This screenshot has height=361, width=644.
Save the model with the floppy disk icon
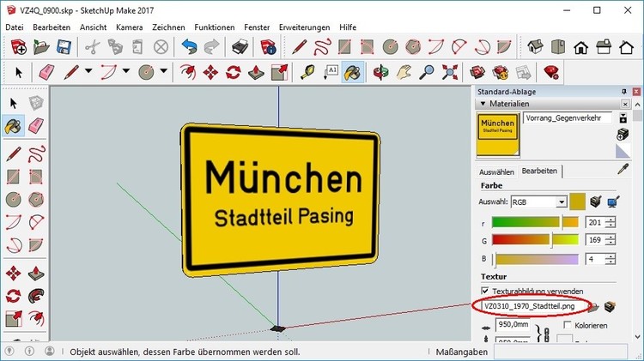pyautogui.click(x=64, y=47)
